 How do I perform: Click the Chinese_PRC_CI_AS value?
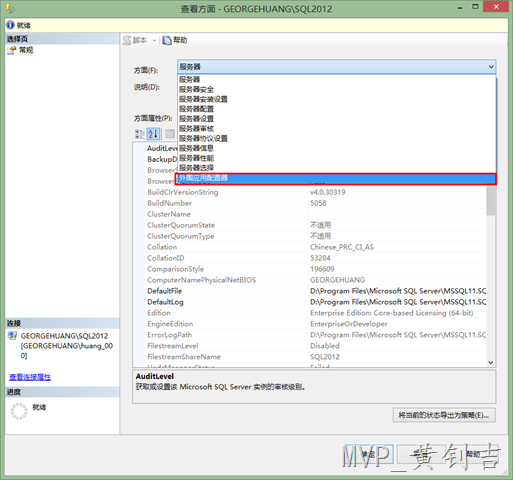point(342,247)
